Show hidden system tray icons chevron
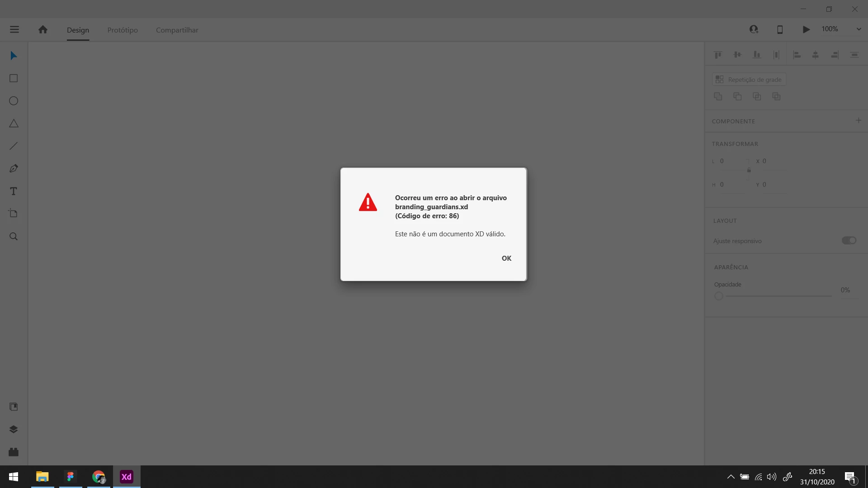The width and height of the screenshot is (868, 488). 731,477
